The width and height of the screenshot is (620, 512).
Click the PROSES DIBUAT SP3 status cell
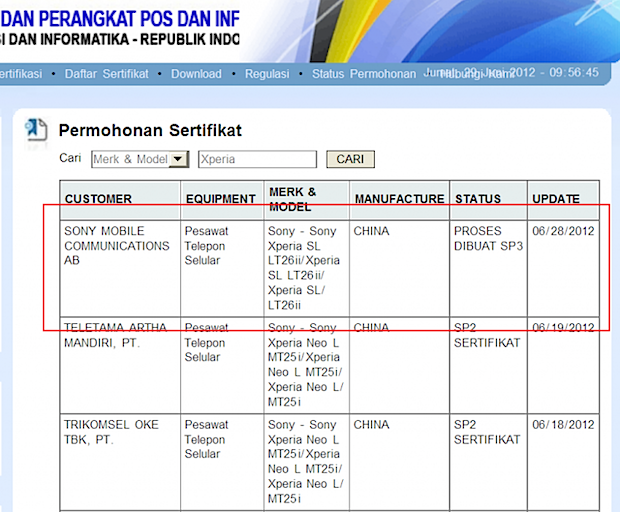[x=488, y=238]
